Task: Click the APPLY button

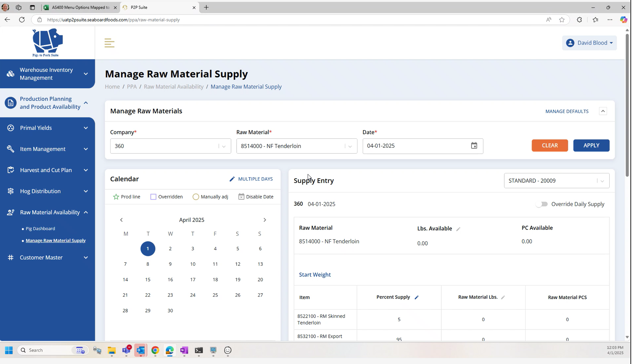Action: [591, 146]
